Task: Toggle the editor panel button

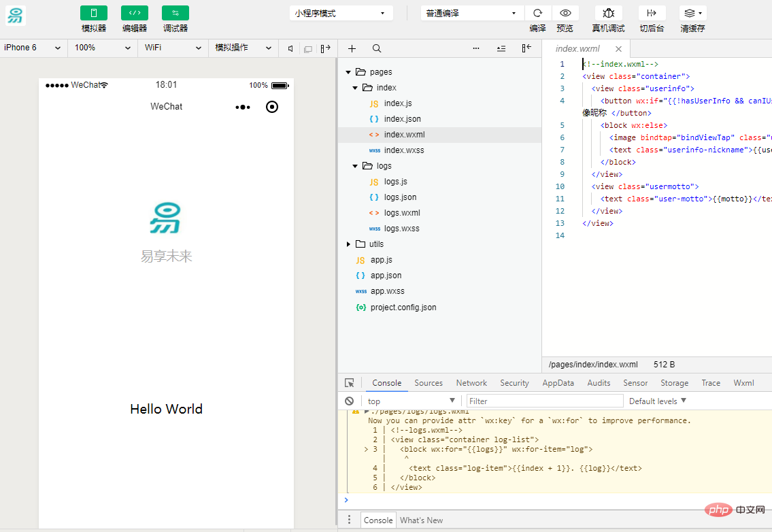Action: [135, 14]
